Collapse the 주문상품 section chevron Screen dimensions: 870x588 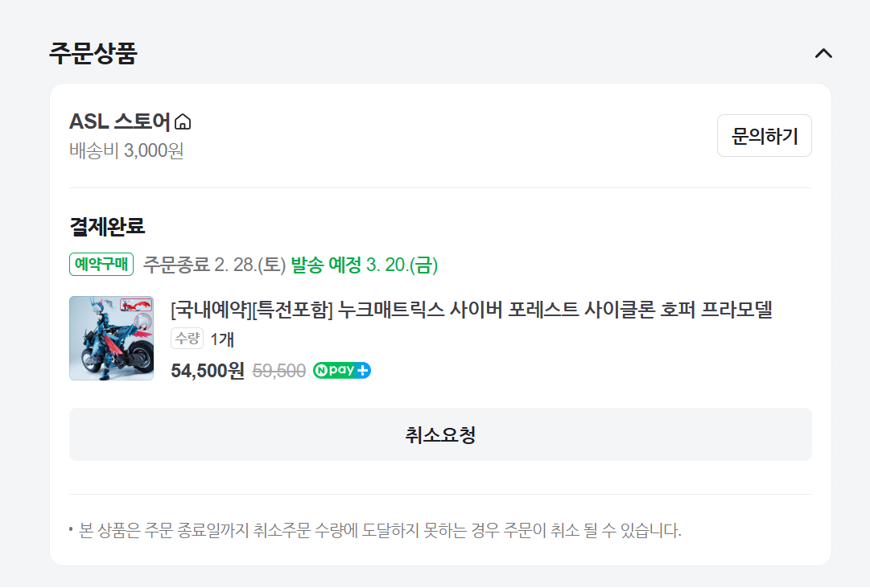[x=823, y=53]
